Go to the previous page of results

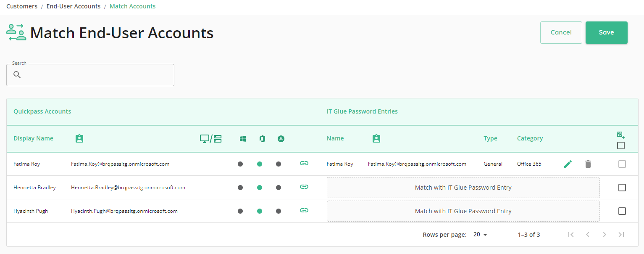588,235
